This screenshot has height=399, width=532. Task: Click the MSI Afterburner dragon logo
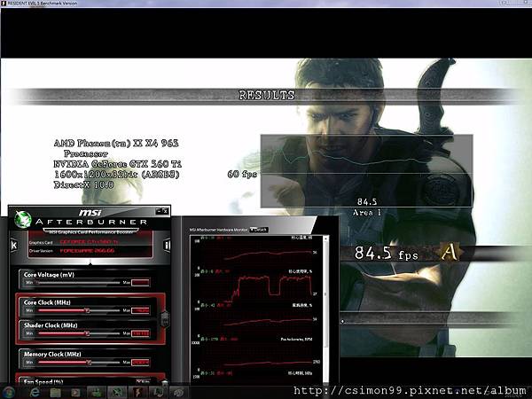23,220
